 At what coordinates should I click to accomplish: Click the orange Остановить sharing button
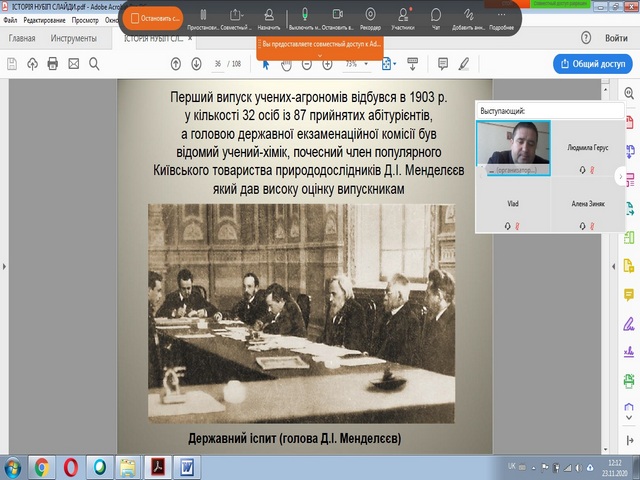(x=151, y=18)
